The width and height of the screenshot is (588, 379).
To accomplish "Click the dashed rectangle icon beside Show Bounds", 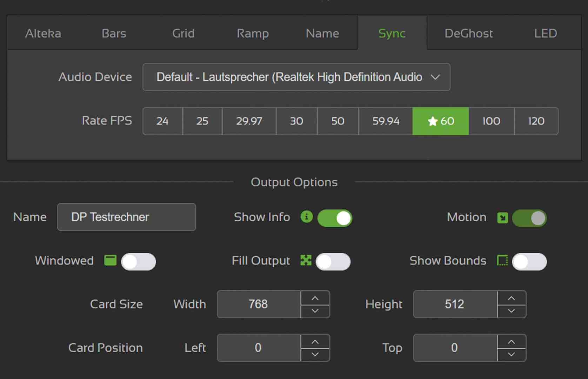I will coord(502,261).
